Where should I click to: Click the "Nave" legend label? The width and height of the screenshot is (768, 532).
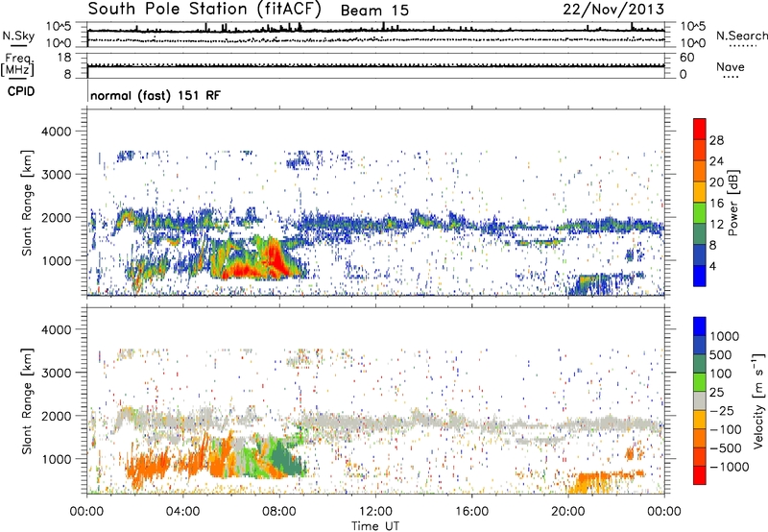pyautogui.click(x=730, y=66)
